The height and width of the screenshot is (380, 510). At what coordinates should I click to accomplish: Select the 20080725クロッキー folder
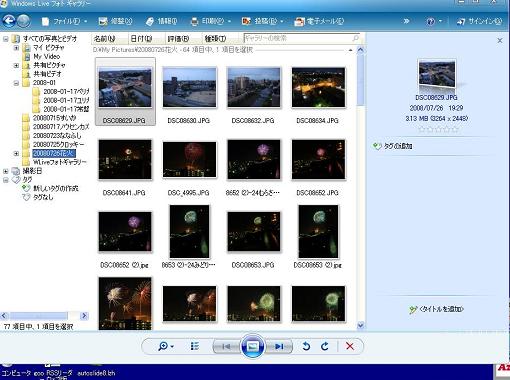click(58, 144)
